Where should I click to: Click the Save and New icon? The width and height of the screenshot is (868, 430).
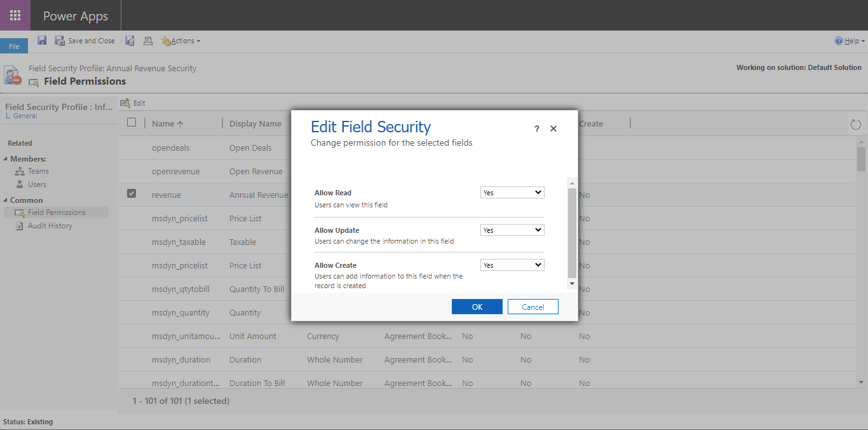(x=130, y=40)
